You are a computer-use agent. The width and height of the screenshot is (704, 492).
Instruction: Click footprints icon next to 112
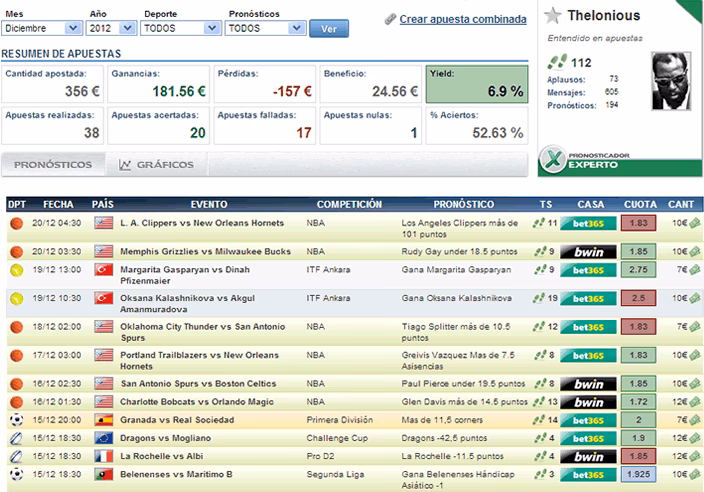[559, 63]
